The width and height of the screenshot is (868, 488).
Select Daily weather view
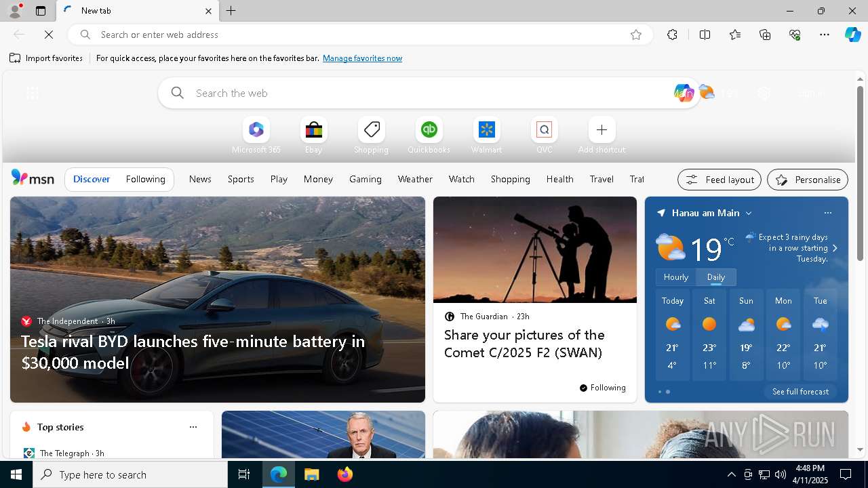[x=715, y=277]
